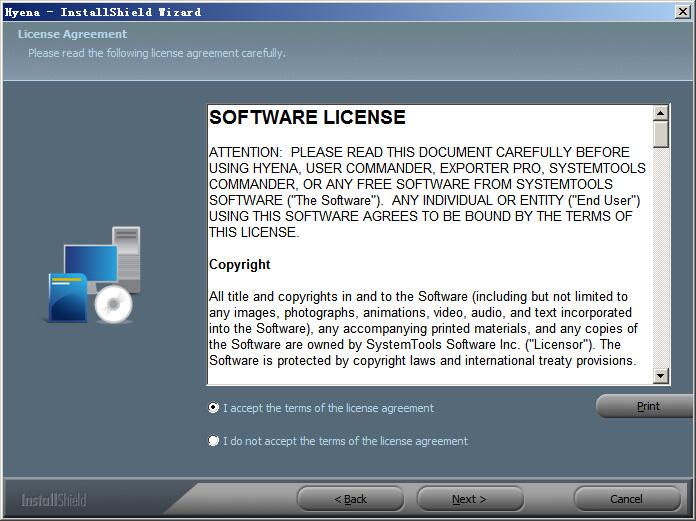
Task: Click 'Software is protected by copyright laws' line
Action: 423,360
